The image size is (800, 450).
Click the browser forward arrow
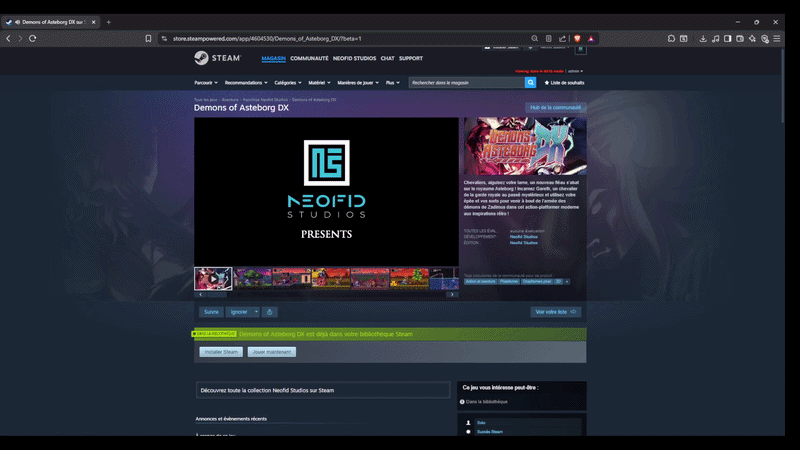click(x=20, y=38)
